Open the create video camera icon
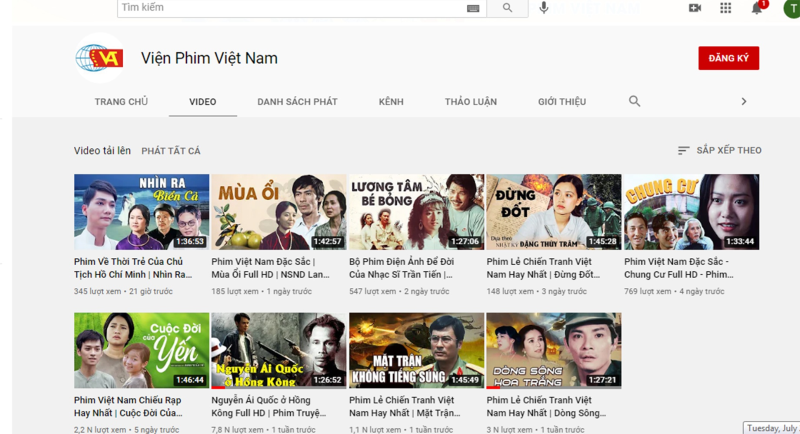The height and width of the screenshot is (434, 800). tap(695, 8)
